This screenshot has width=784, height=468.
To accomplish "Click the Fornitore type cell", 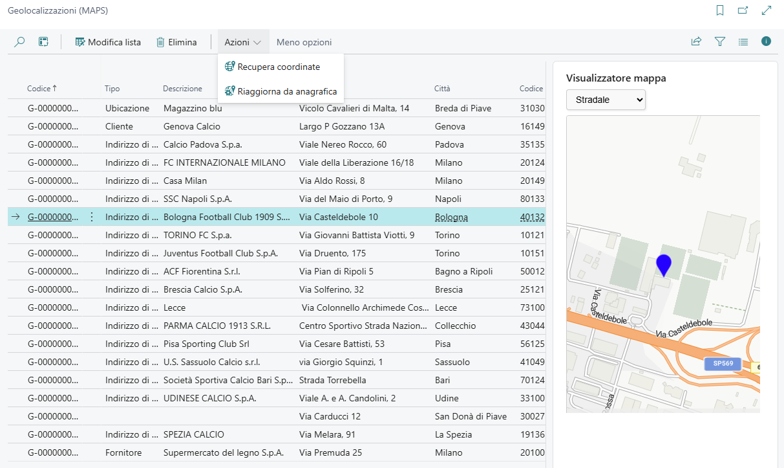I will 124,452.
